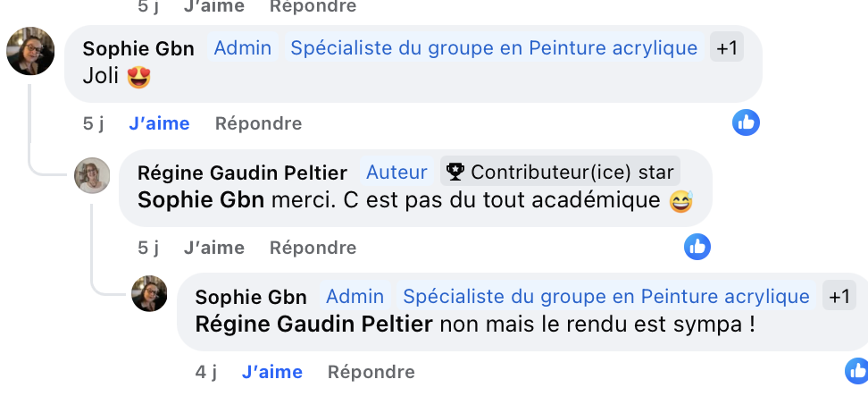Expand the +1 badges on Sophie's last reply
This screenshot has height=413, width=868.
pyautogui.click(x=839, y=296)
